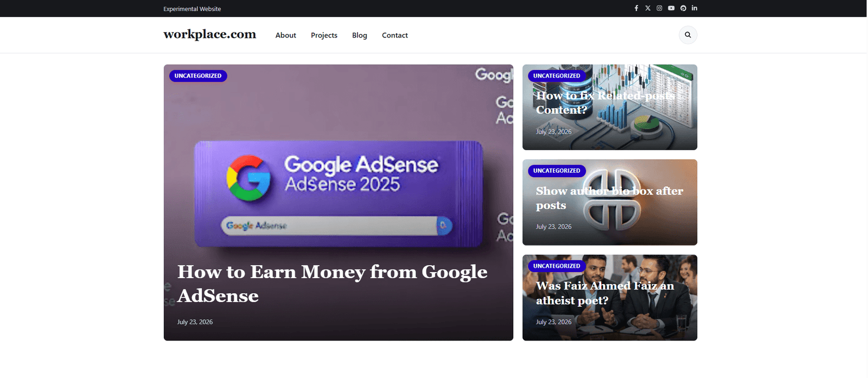Click the Experimental Website tagline

(192, 9)
